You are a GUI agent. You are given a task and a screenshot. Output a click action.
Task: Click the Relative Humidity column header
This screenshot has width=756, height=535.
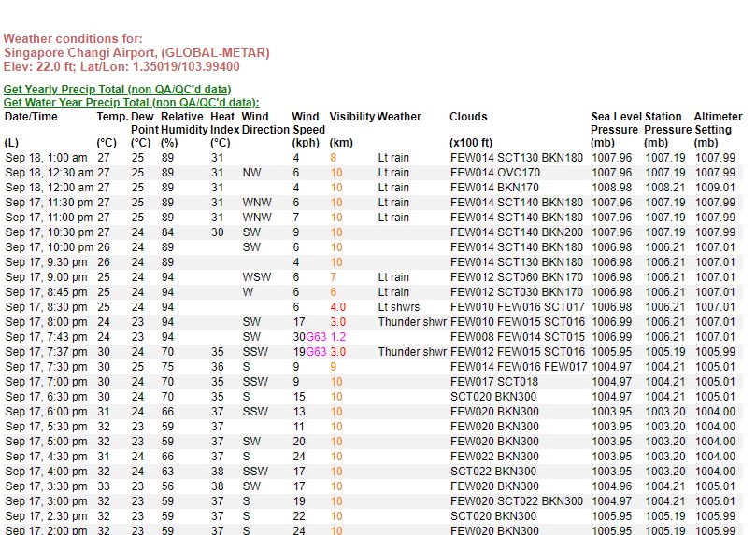click(184, 123)
